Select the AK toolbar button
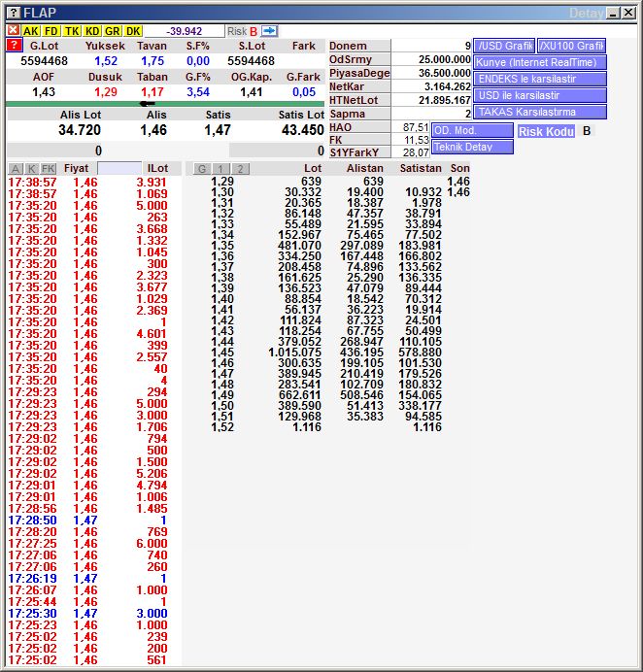The height and width of the screenshot is (672, 643). [31, 31]
